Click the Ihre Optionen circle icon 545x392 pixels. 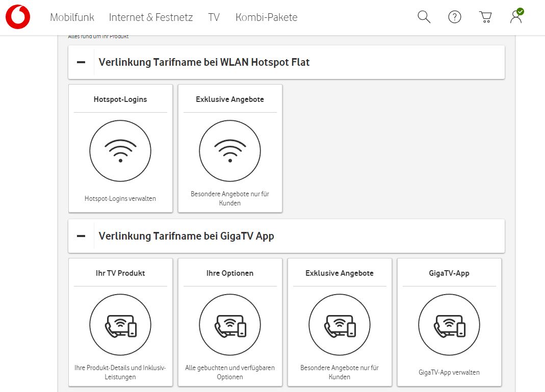coord(230,325)
